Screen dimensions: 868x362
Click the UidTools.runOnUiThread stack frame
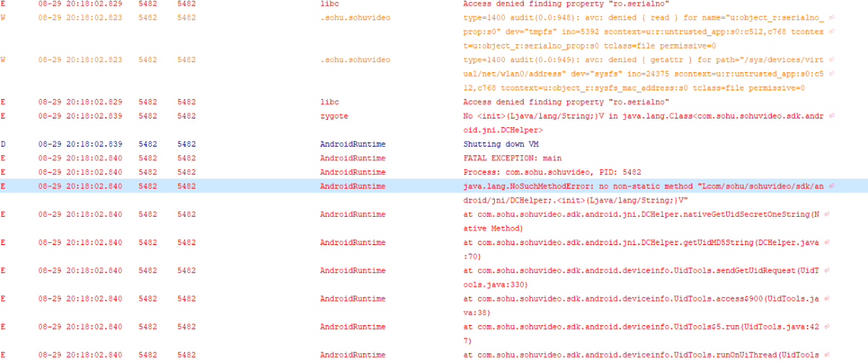point(641,355)
